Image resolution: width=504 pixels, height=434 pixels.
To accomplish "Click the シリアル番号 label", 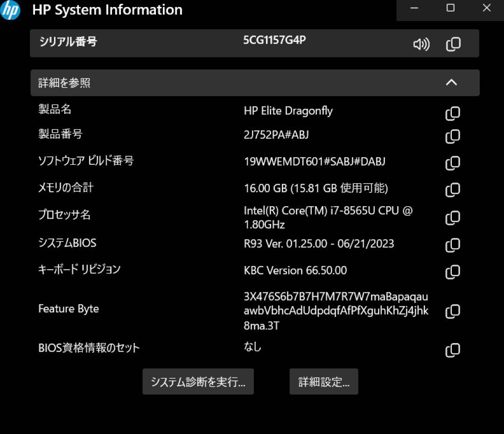I will coord(68,42).
